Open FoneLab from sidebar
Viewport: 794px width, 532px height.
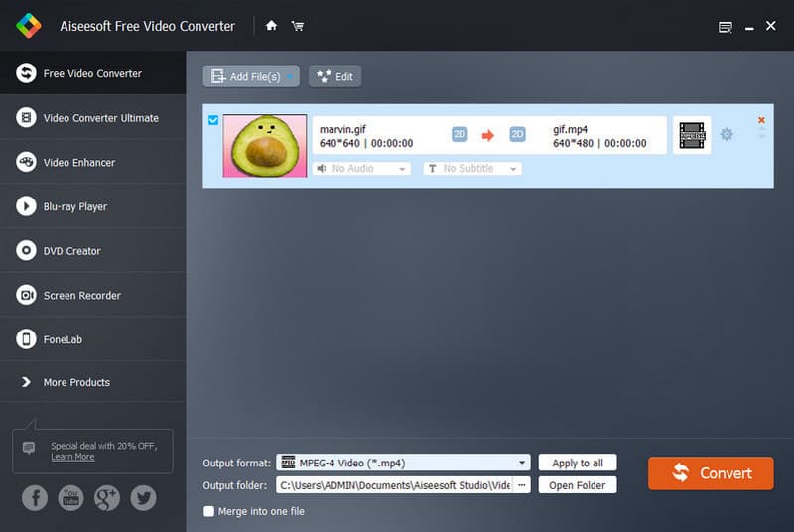tap(92, 339)
